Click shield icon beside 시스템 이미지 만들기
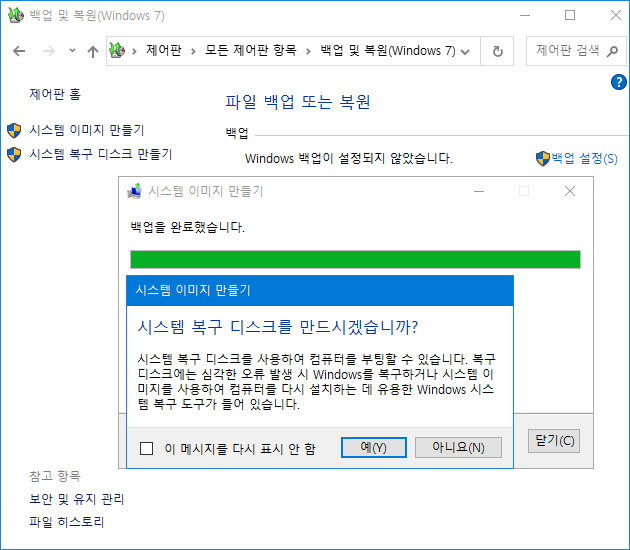The height and width of the screenshot is (550, 630). pyautogui.click(x=14, y=131)
